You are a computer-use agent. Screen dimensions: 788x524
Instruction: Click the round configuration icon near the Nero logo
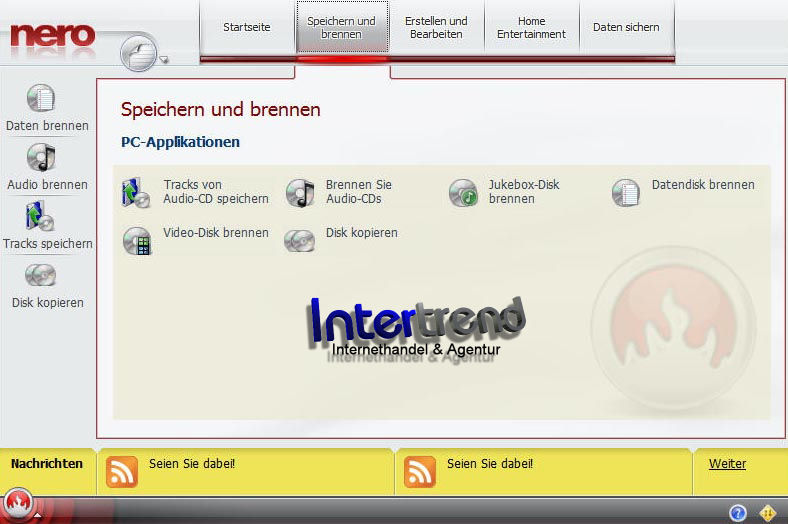click(139, 52)
